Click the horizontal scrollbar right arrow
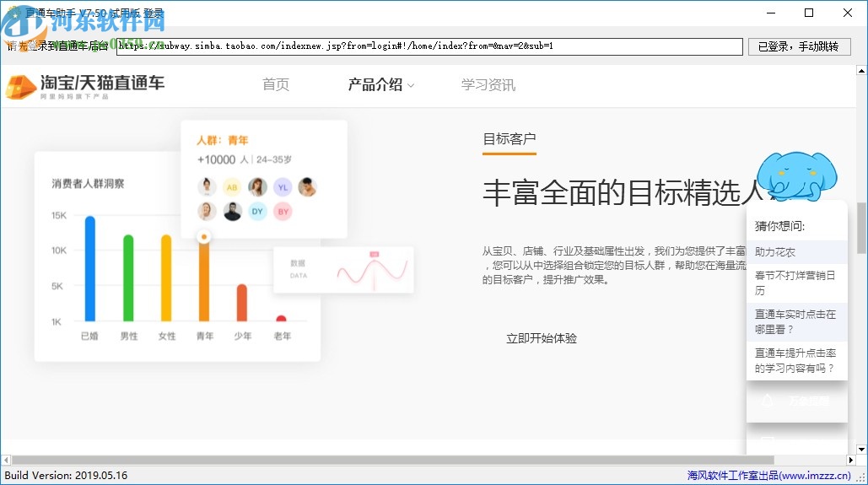This screenshot has height=485, width=868. [x=851, y=460]
